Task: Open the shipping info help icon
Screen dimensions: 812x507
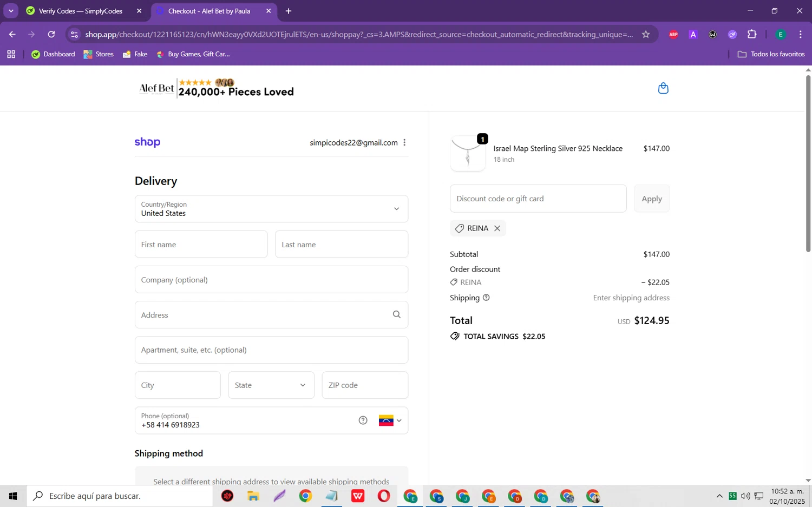Action: click(486, 298)
